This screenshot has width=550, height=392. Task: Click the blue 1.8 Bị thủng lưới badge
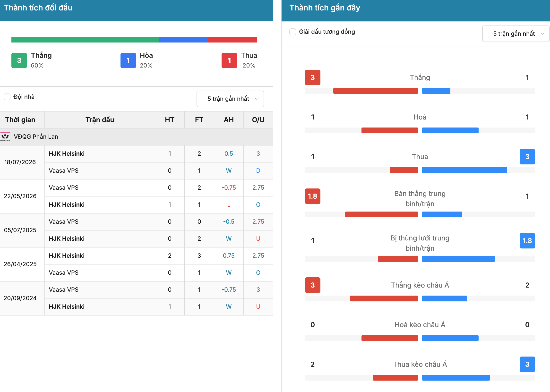[527, 241]
